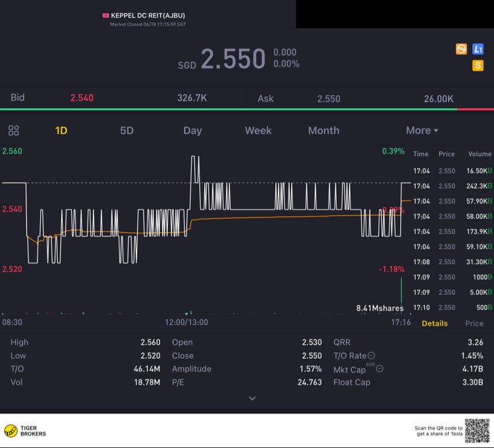
Task: Select the 1D chart tab
Action: pos(61,130)
